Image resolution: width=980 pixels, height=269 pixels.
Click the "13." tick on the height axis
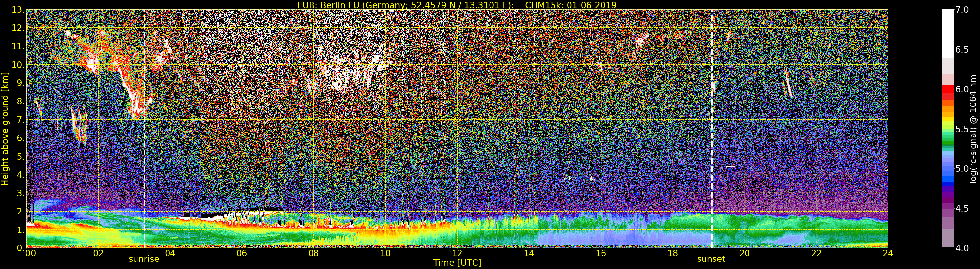[x=18, y=10]
